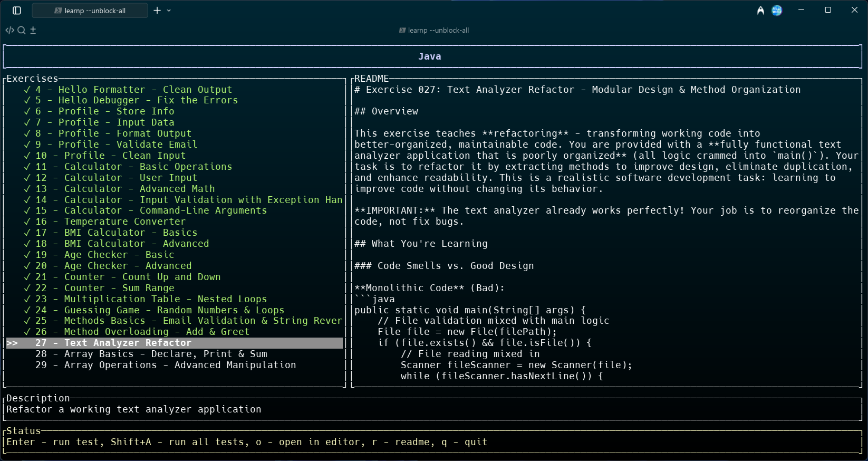Click 'Shift+A - run all tests' hint
The width and height of the screenshot is (868, 461).
click(x=177, y=442)
